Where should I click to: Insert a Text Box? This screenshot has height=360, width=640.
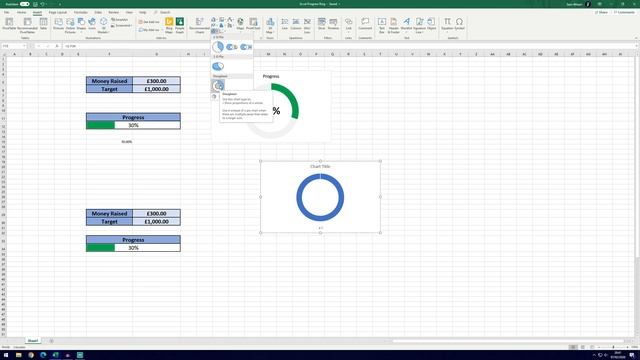click(x=382, y=25)
